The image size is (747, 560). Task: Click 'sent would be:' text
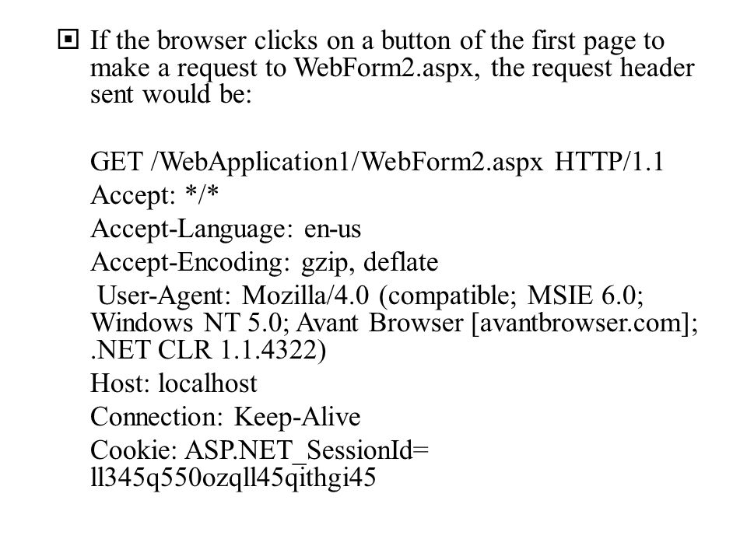[170, 94]
